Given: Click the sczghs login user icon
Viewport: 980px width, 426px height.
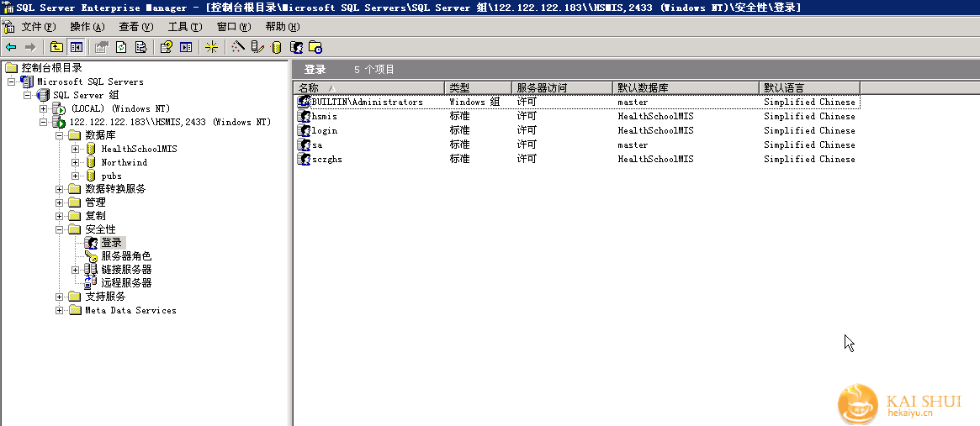Looking at the screenshot, I should pyautogui.click(x=304, y=160).
